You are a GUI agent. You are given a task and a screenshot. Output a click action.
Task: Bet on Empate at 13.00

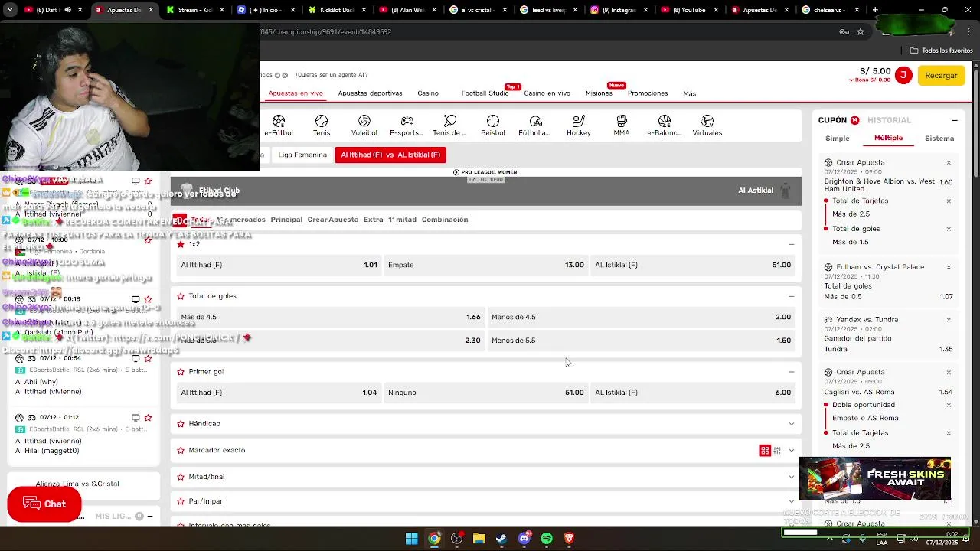click(x=485, y=265)
